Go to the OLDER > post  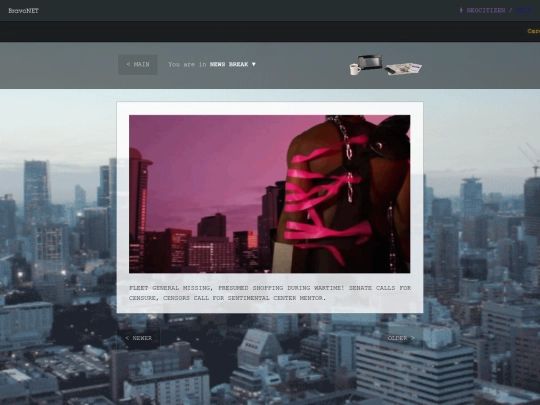pyautogui.click(x=401, y=338)
